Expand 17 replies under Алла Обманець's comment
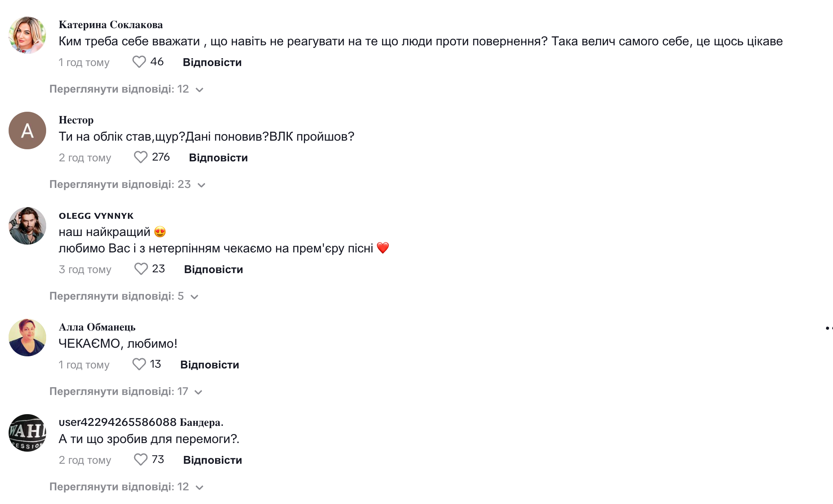 [126, 391]
